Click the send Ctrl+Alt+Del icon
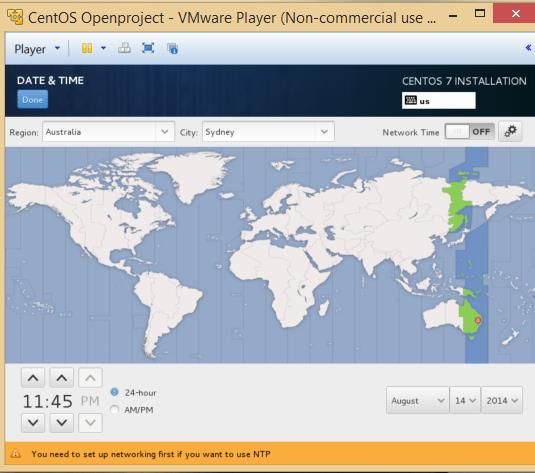The height and width of the screenshot is (473, 535). point(124,48)
